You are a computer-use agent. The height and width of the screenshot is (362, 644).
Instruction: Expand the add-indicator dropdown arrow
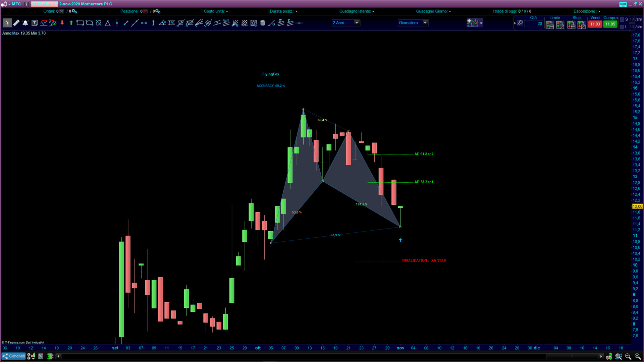click(481, 23)
